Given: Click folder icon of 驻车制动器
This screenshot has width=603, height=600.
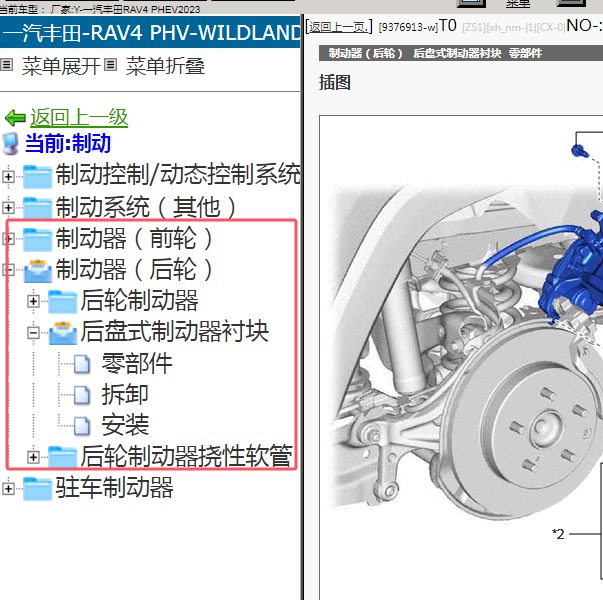Looking at the screenshot, I should tap(37, 488).
